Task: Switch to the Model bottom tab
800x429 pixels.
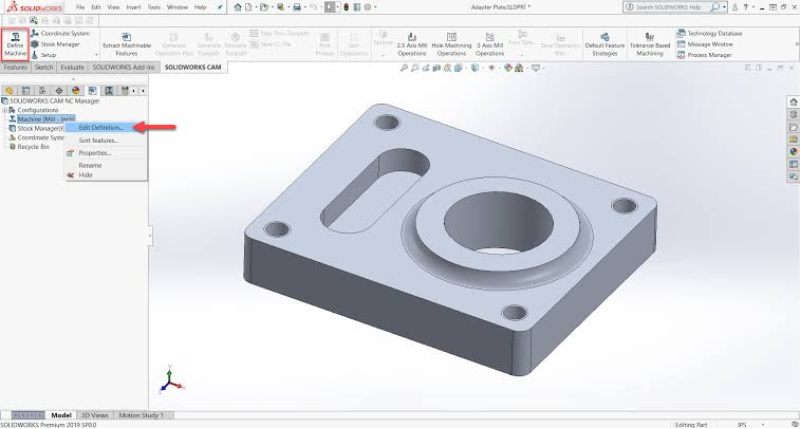Action: [61, 415]
